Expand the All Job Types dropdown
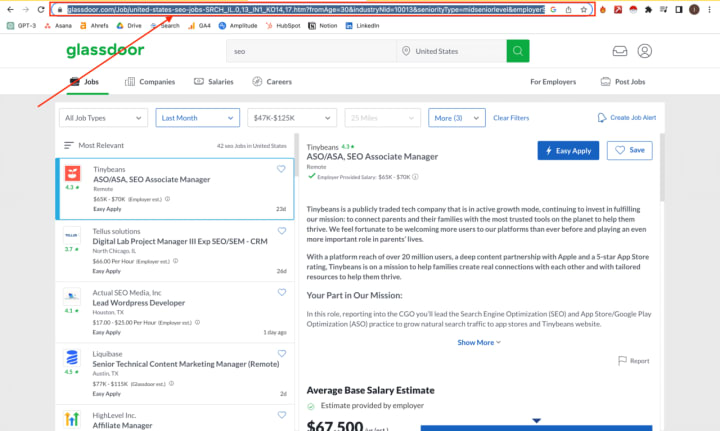This screenshot has height=431, width=720. [103, 118]
